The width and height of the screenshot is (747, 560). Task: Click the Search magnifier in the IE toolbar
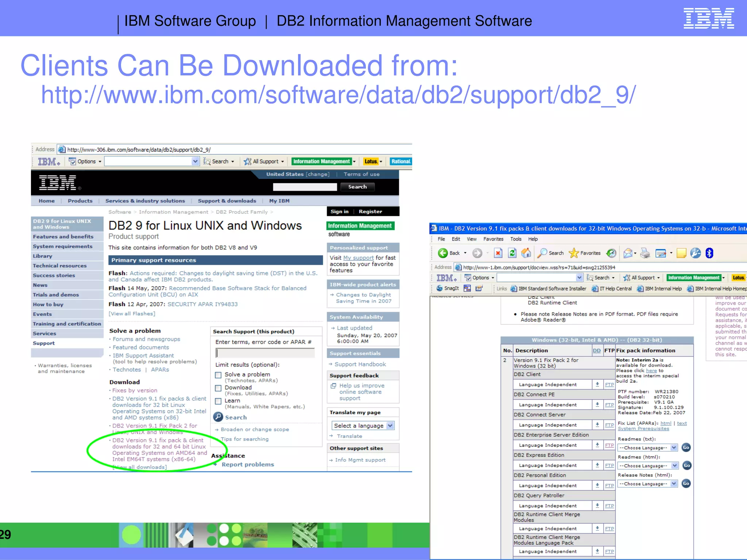pos(542,253)
